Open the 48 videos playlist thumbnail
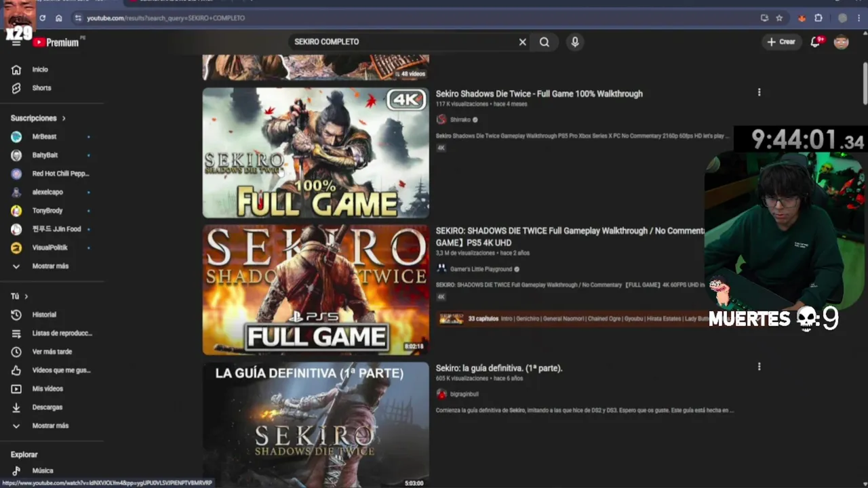This screenshot has width=868, height=488. click(x=315, y=67)
